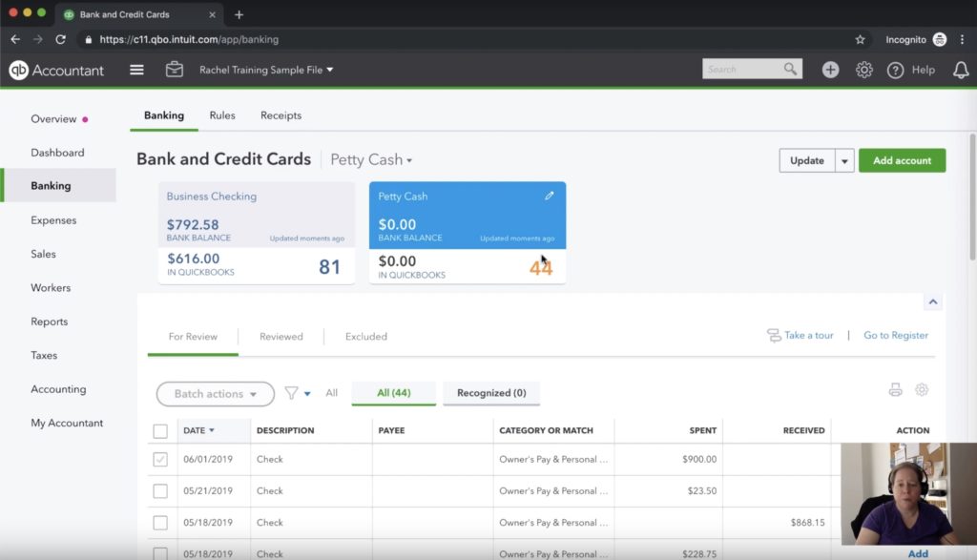Open the Create plus icon

pos(830,70)
